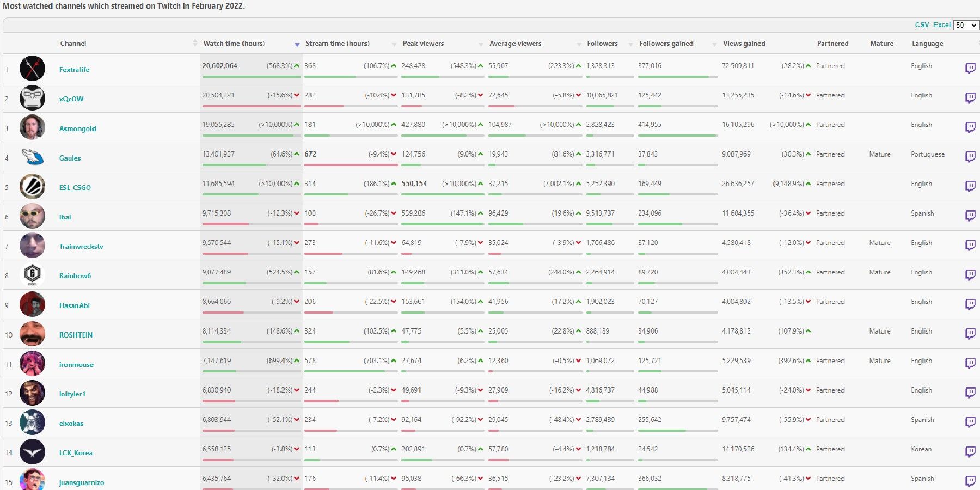Open Asmongold's Twitch channel icon
This screenshot has height=490, width=980.
coord(970,127)
